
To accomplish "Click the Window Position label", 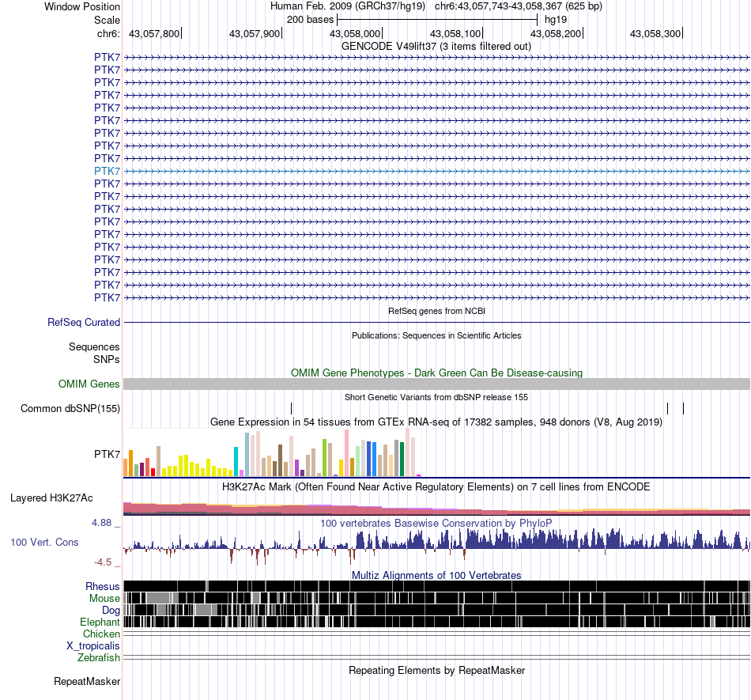I will click(82, 6).
